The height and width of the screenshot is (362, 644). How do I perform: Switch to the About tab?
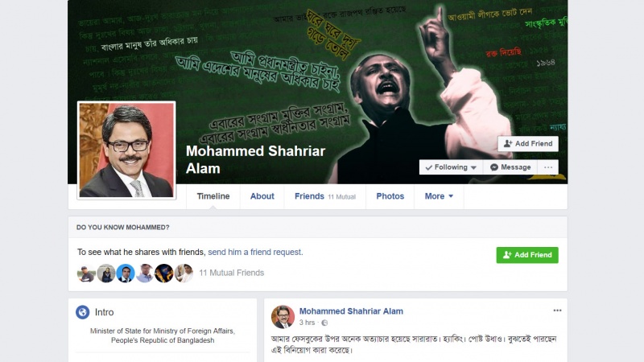tap(262, 196)
